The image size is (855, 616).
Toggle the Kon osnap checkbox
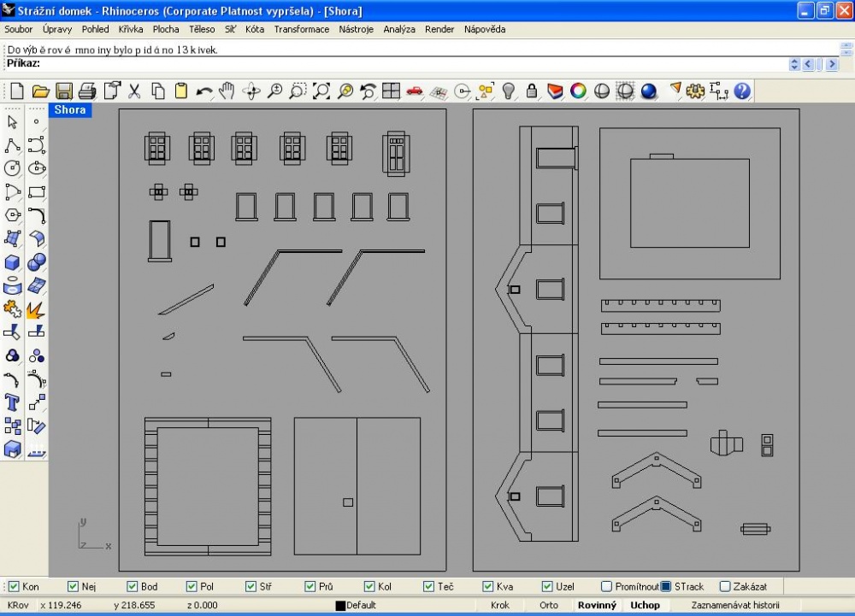click(x=14, y=587)
